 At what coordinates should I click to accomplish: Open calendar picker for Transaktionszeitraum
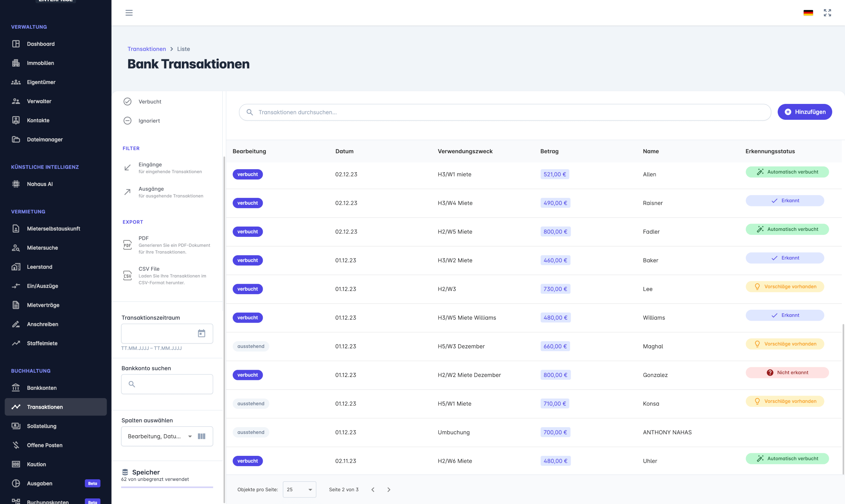[201, 333]
